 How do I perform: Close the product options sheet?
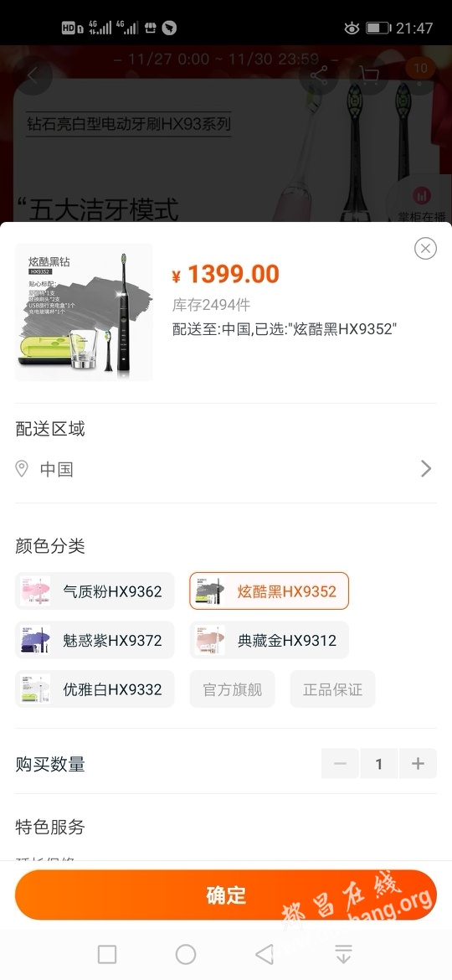[425, 249]
